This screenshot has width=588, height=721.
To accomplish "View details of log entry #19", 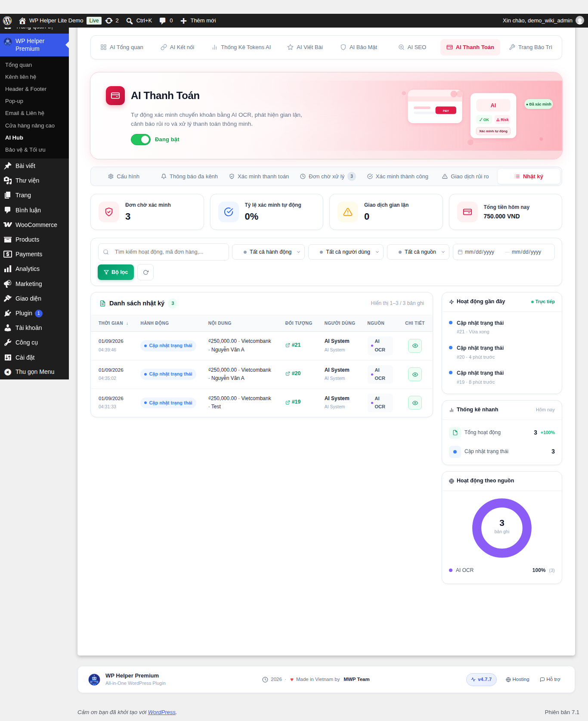I will [415, 403].
